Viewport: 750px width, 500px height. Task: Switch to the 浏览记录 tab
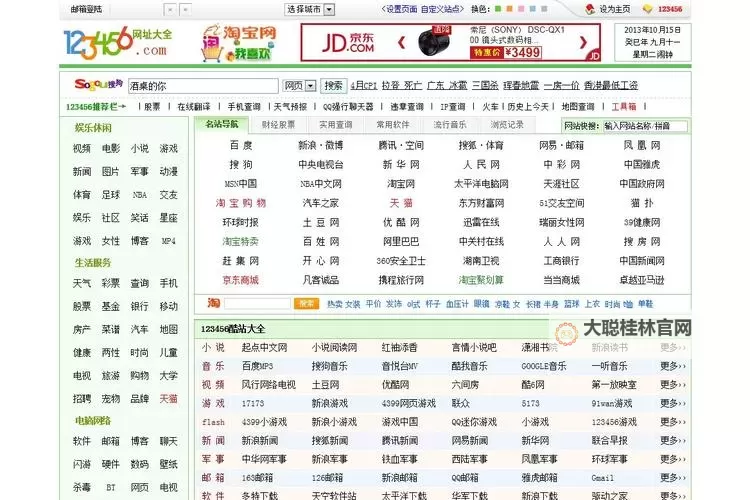pyautogui.click(x=507, y=125)
